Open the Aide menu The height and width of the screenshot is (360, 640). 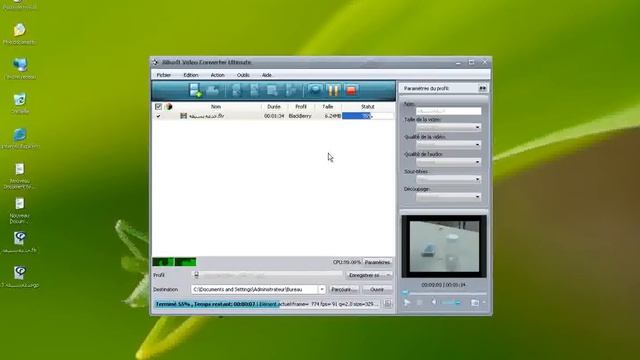[267, 75]
